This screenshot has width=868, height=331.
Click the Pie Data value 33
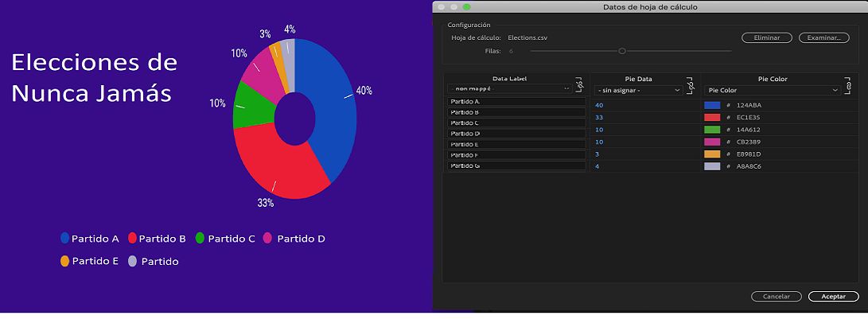click(599, 117)
